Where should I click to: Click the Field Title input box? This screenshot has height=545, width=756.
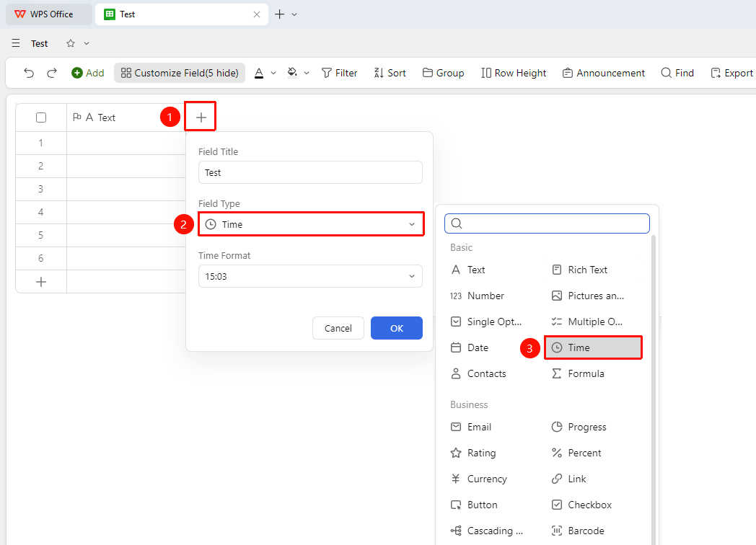click(310, 172)
